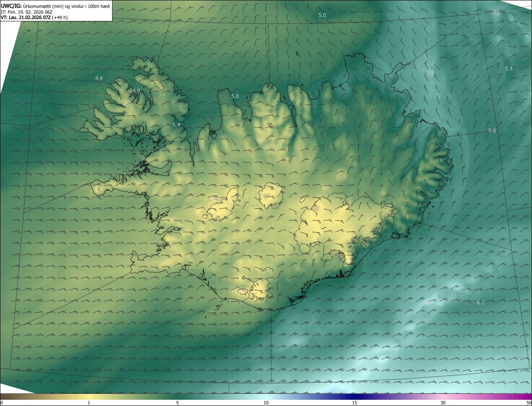Click the 5.4 label just beneath the 7.5 label
This screenshot has height=406, width=532.
coord(509,68)
